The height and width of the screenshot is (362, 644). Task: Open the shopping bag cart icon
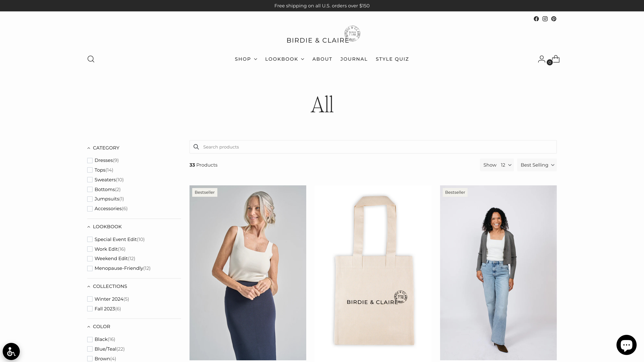point(556,59)
